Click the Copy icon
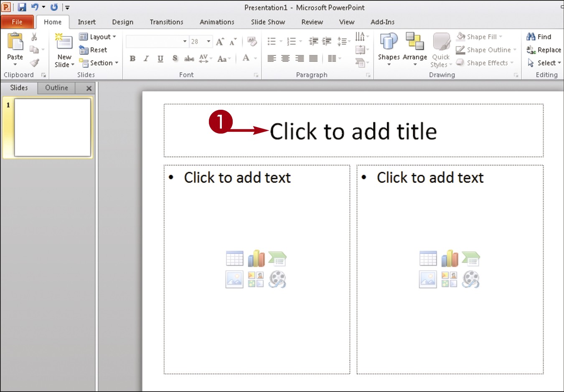This screenshot has height=392, width=564. pos(34,50)
